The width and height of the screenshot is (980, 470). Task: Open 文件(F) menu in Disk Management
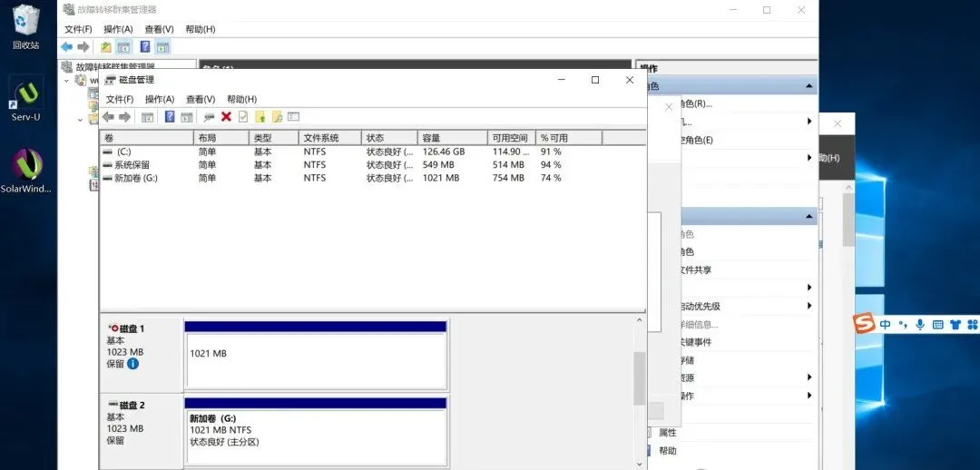(120, 100)
